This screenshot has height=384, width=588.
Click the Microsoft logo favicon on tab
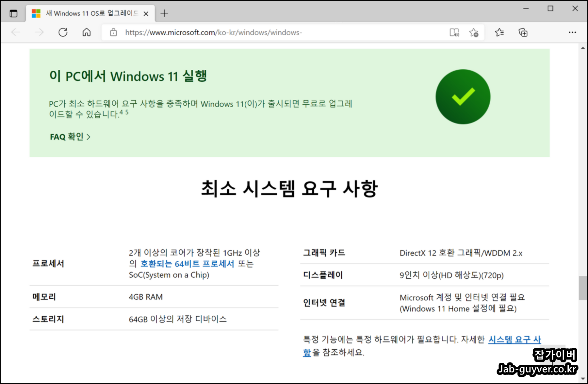click(36, 13)
